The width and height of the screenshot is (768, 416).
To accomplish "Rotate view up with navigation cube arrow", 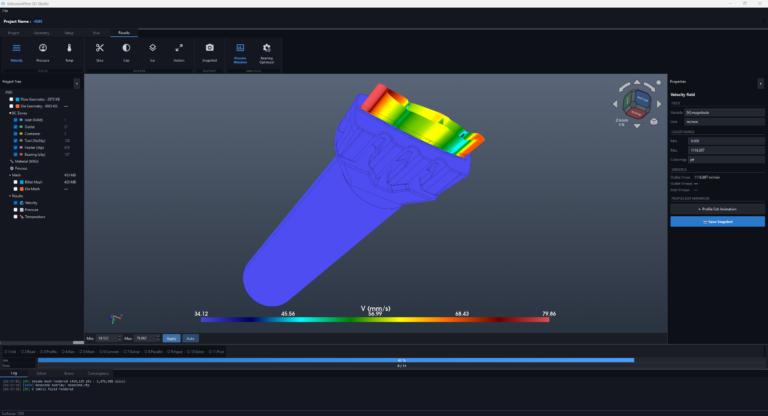I will pyautogui.click(x=637, y=82).
